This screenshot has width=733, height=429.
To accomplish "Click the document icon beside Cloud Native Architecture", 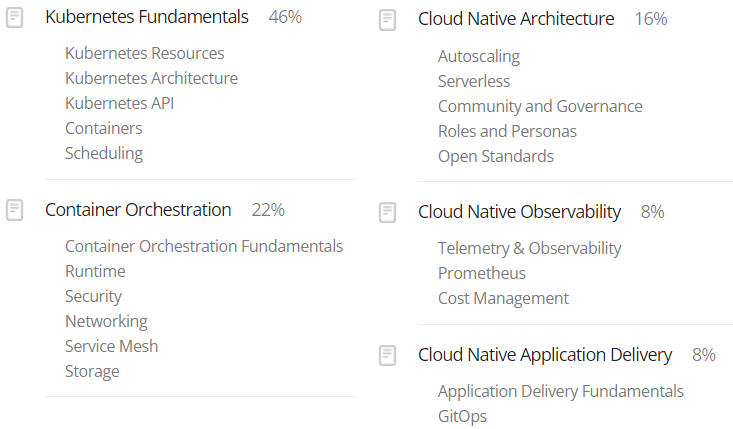I will pyautogui.click(x=388, y=20).
